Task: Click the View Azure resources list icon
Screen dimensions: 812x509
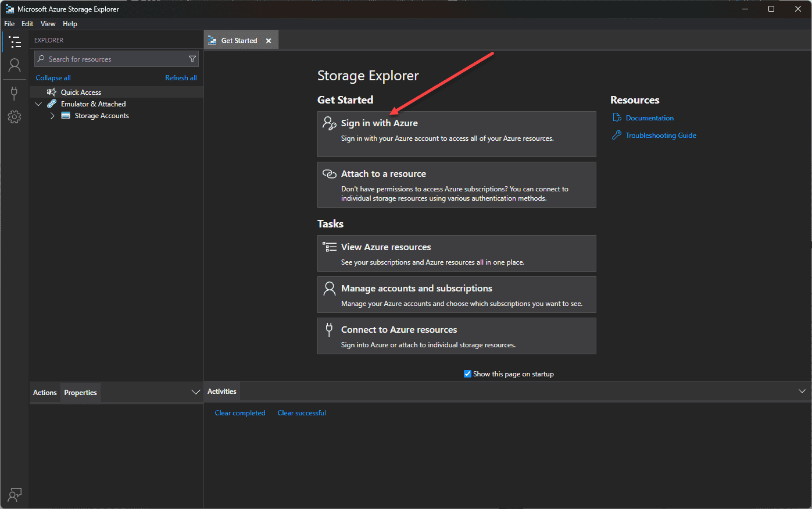Action: point(330,247)
